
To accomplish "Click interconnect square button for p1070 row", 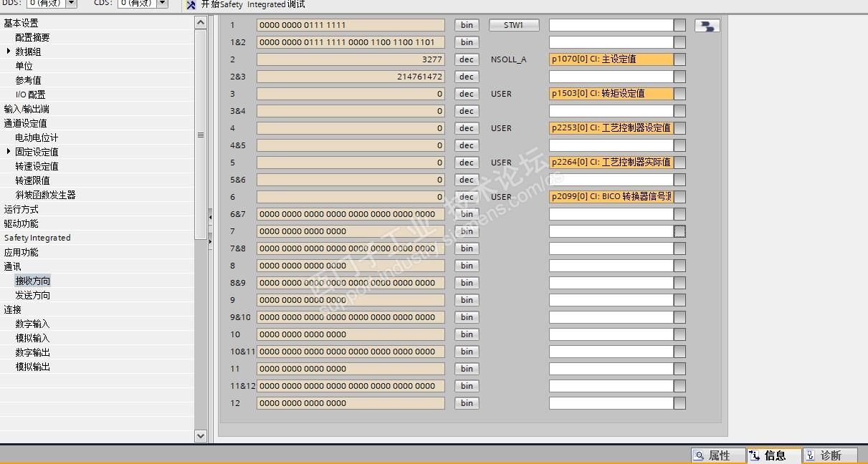I will tap(679, 59).
